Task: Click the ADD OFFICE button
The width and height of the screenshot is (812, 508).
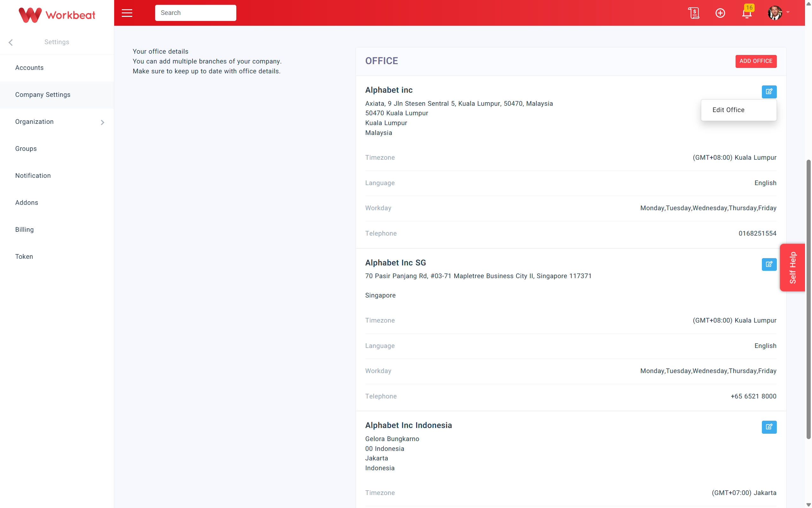Action: tap(756, 61)
